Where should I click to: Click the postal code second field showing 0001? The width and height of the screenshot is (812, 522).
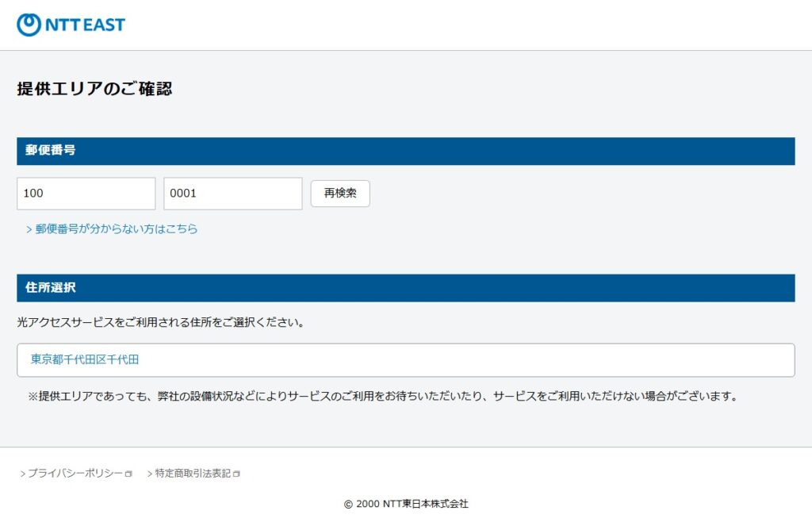click(233, 194)
